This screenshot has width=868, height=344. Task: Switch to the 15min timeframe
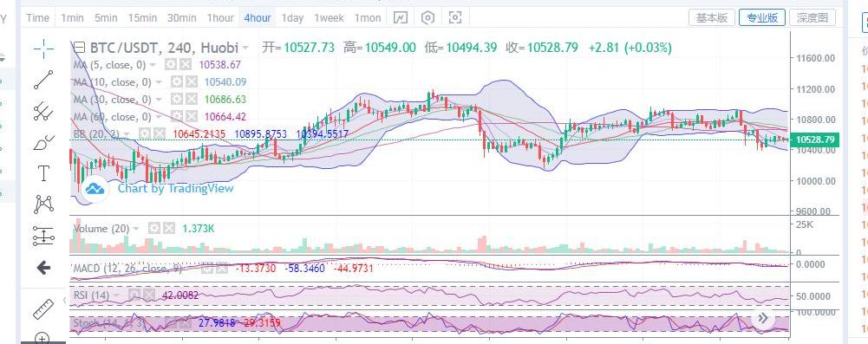(143, 17)
